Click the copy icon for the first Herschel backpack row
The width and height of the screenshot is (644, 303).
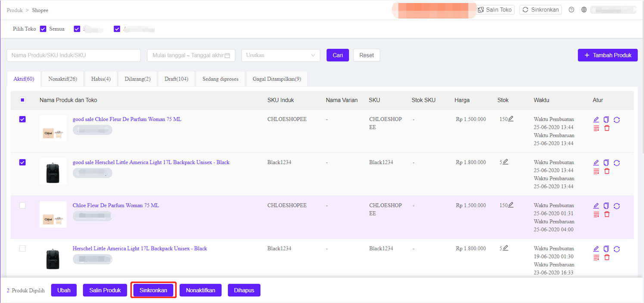[x=607, y=163]
